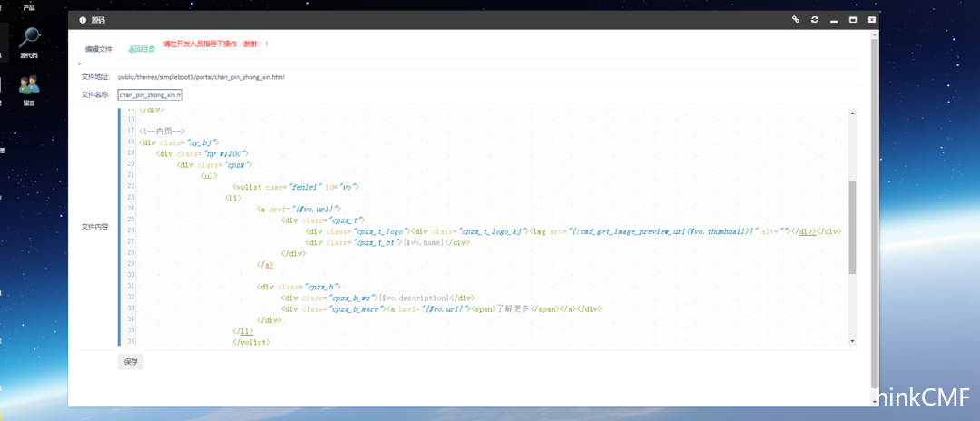Click the code editor scroll-up arrow
Screen dimensions: 980x421
(x=852, y=113)
